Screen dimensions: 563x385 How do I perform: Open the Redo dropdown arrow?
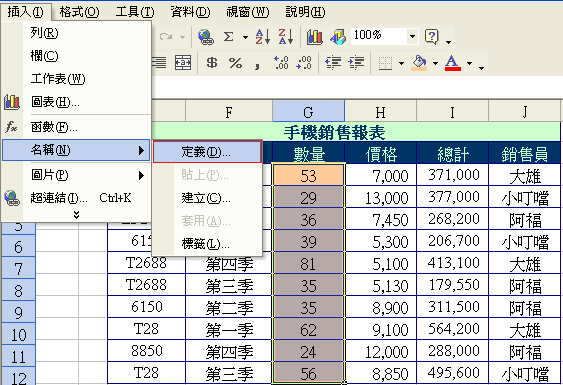[182, 37]
